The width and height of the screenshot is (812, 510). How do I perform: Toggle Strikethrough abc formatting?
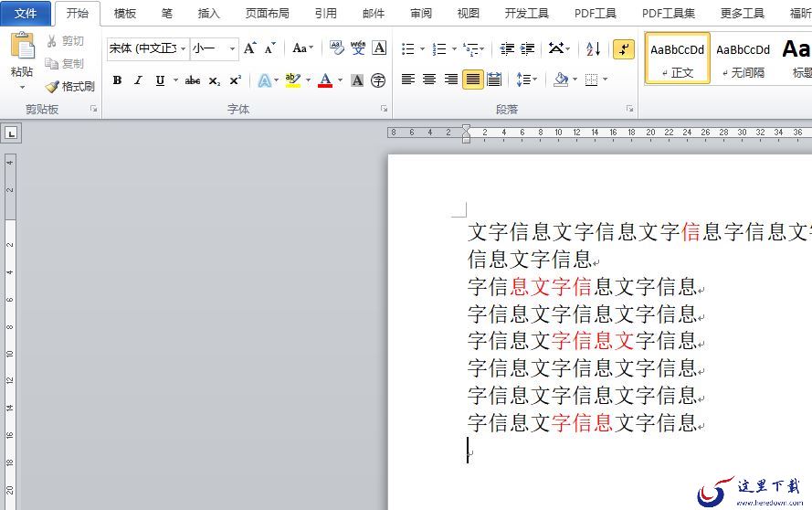(x=193, y=80)
